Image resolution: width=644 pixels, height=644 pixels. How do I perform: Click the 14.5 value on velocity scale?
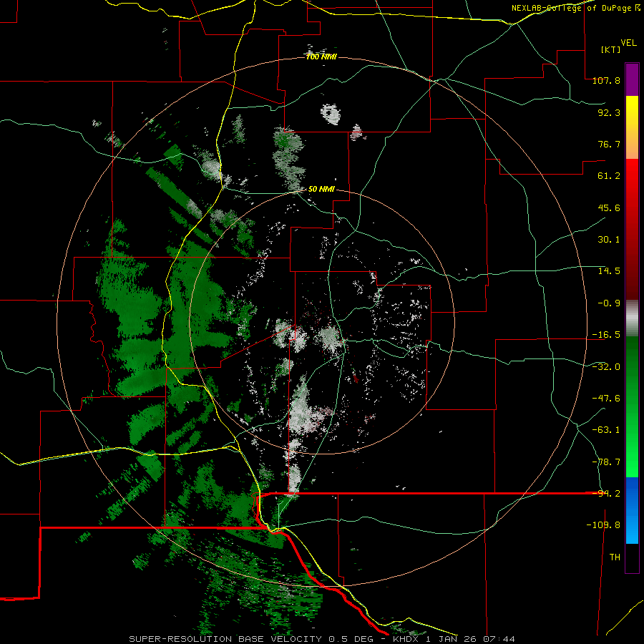tap(609, 271)
